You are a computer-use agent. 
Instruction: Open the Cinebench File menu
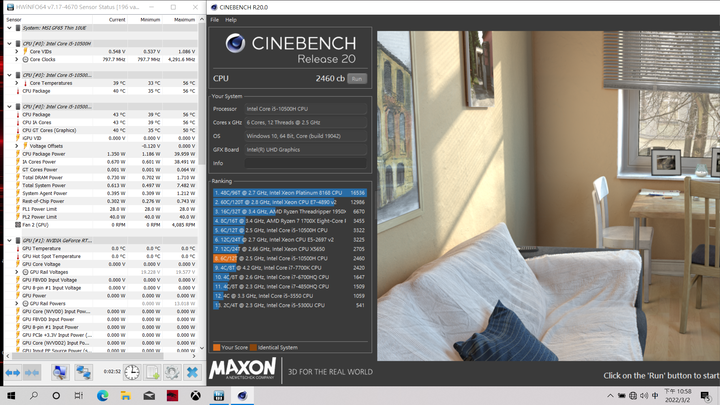point(214,20)
